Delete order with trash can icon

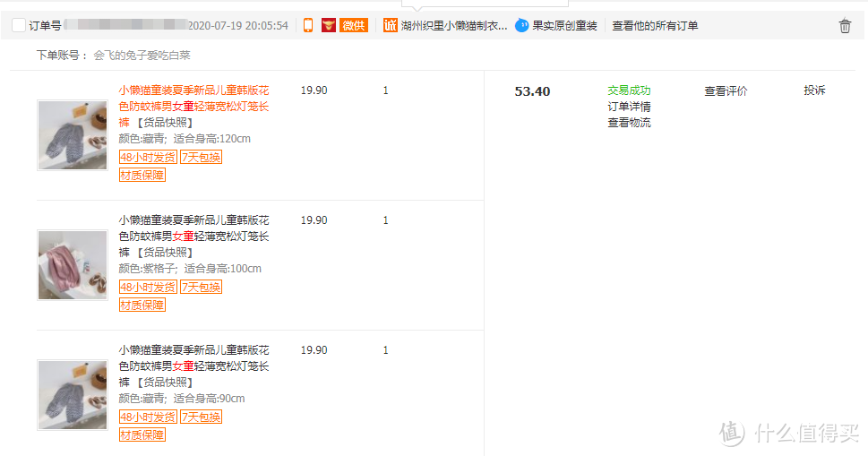(845, 26)
